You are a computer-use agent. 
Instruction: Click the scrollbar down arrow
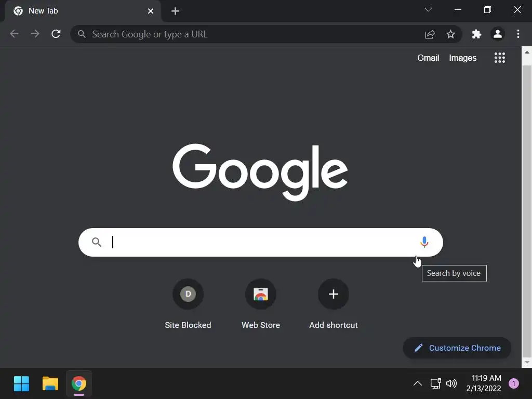click(x=527, y=362)
